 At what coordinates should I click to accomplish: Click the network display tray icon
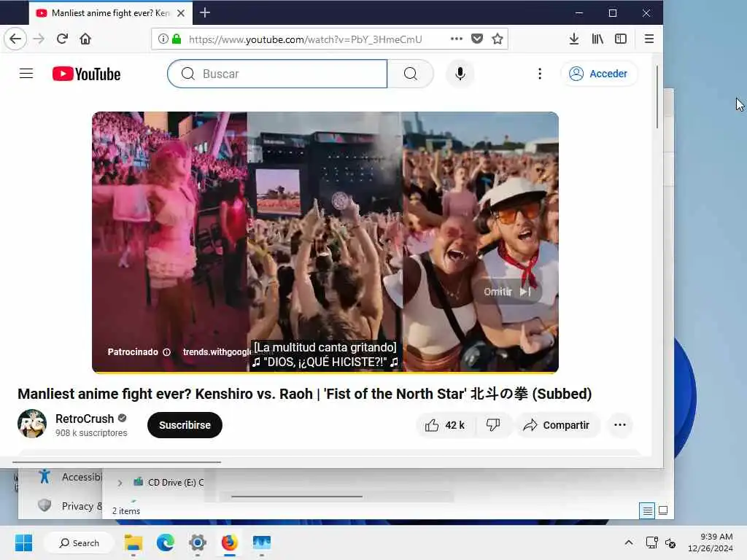point(651,542)
